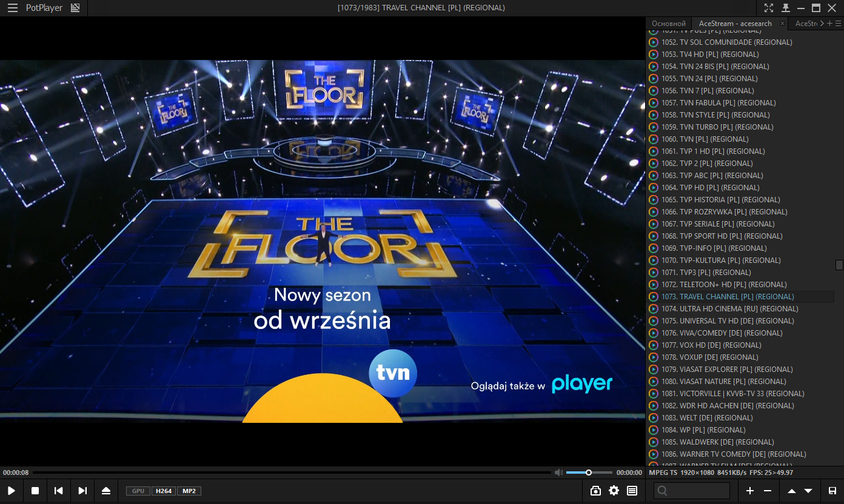
Task: Click the play icon beside 1062. TVP 2
Action: (654, 164)
